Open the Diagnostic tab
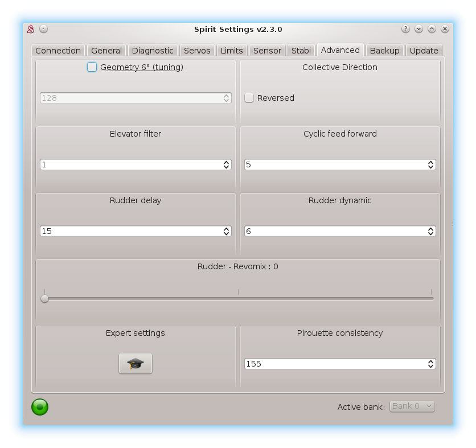This screenshot has height=448, width=476. point(153,51)
